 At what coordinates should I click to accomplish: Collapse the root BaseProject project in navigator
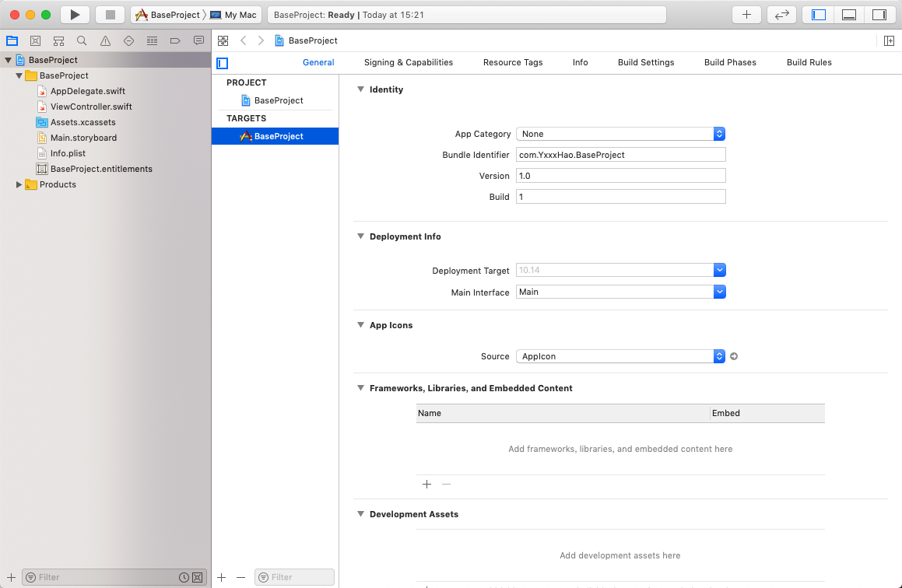click(x=8, y=60)
